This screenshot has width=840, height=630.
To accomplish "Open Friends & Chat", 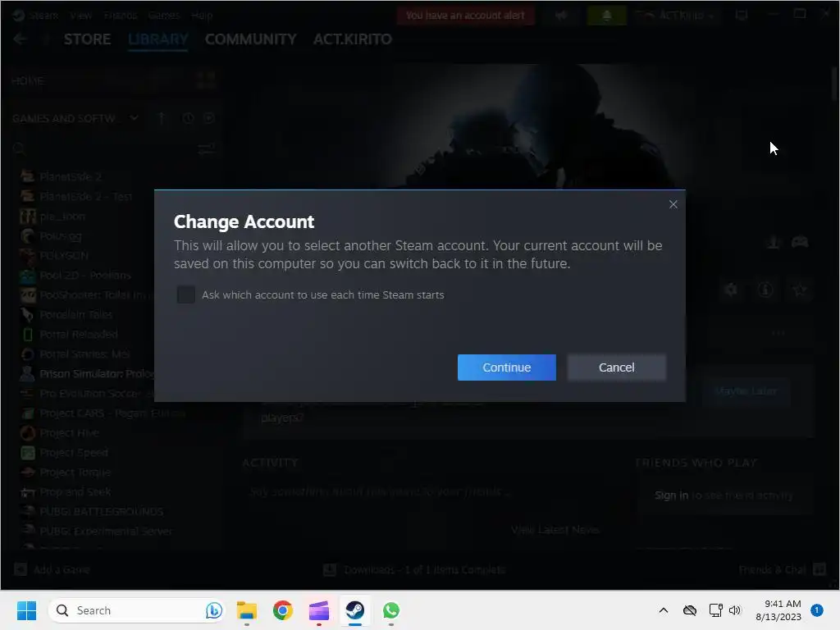I will pos(783,569).
